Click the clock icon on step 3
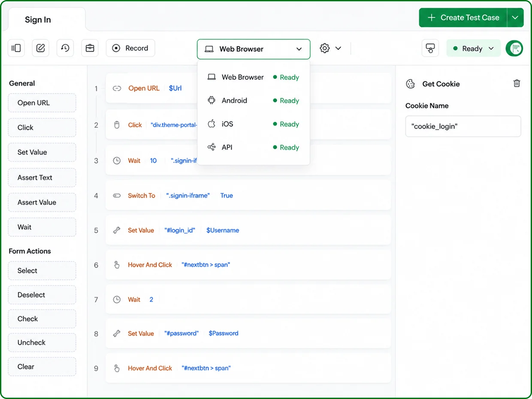 pos(117,161)
